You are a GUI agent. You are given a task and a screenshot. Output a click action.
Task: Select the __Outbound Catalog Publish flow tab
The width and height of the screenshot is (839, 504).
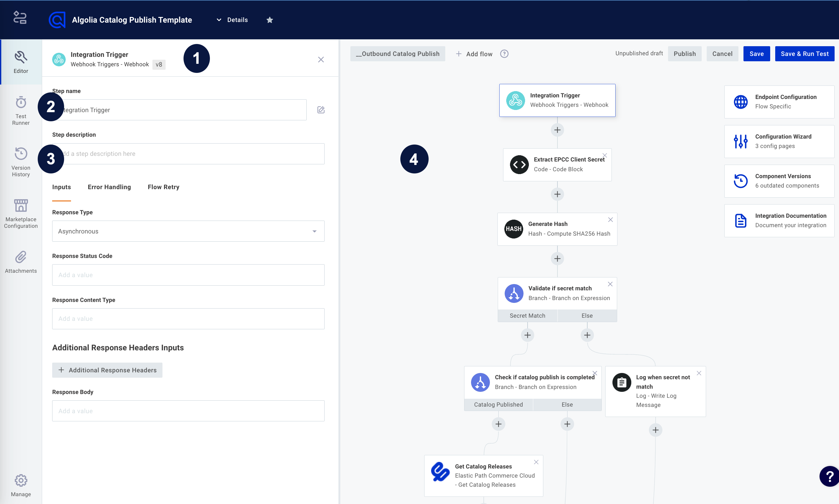(x=397, y=54)
